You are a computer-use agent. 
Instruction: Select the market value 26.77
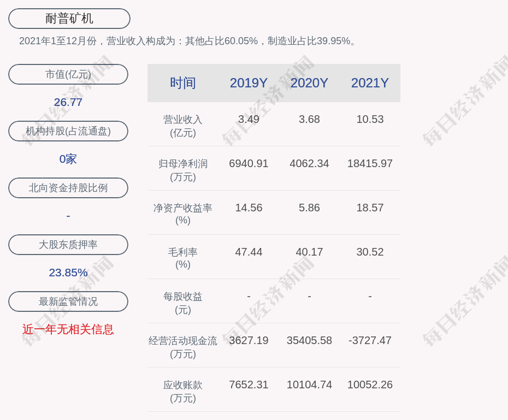(68, 102)
